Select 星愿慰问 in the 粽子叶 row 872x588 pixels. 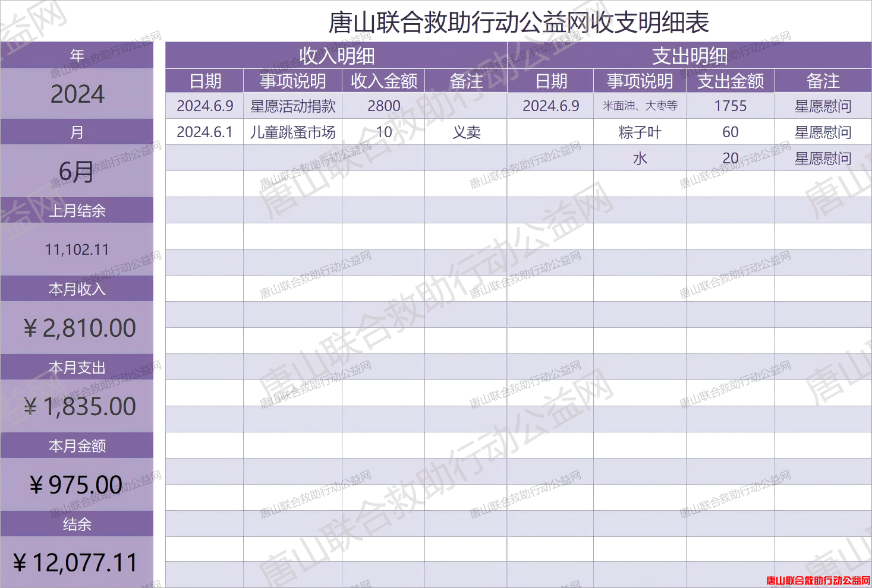[823, 132]
